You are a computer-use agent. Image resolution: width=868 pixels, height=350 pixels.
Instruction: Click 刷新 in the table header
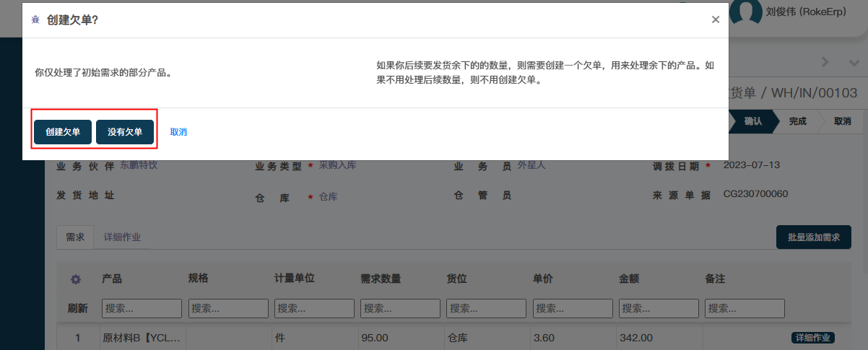tap(77, 308)
